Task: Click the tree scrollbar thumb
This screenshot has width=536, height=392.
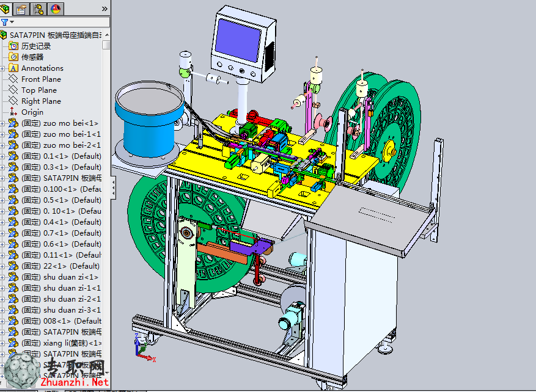Action: point(106,45)
